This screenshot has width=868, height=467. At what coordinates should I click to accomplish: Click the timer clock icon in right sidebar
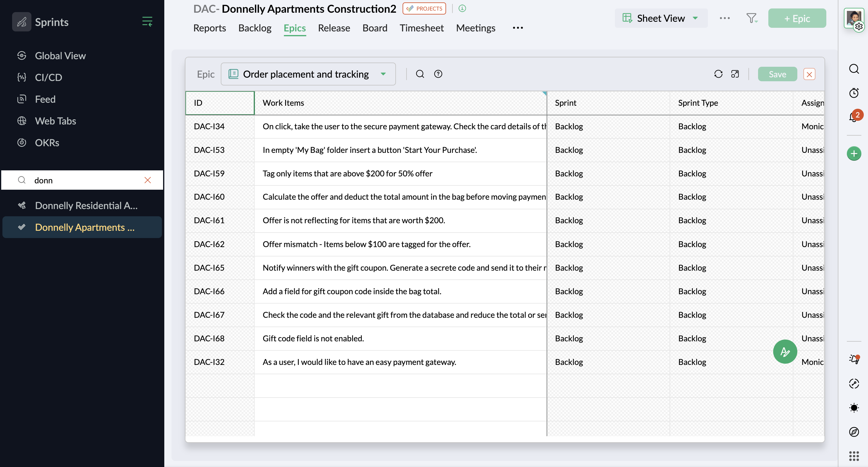tap(854, 93)
